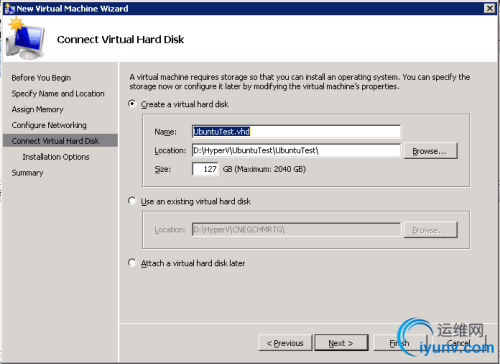500x364 pixels.
Task: Jump to Assign Memory step
Action: pos(37,109)
